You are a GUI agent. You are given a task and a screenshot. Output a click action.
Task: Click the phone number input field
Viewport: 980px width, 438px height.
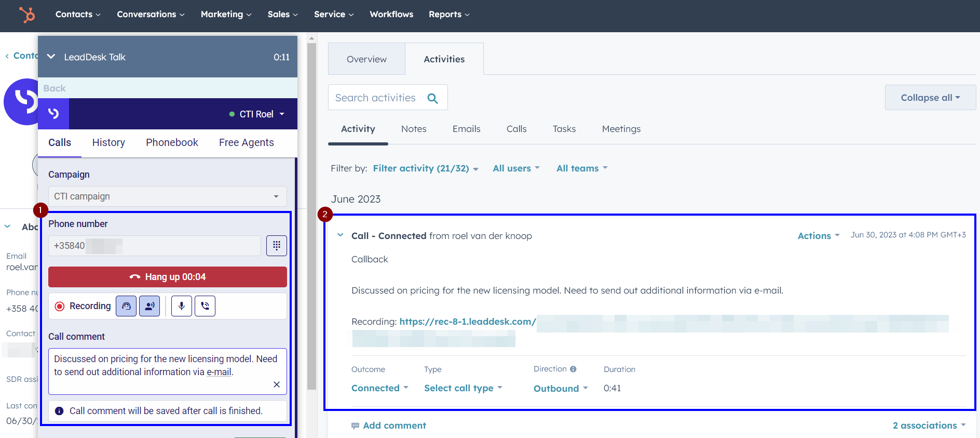point(155,246)
